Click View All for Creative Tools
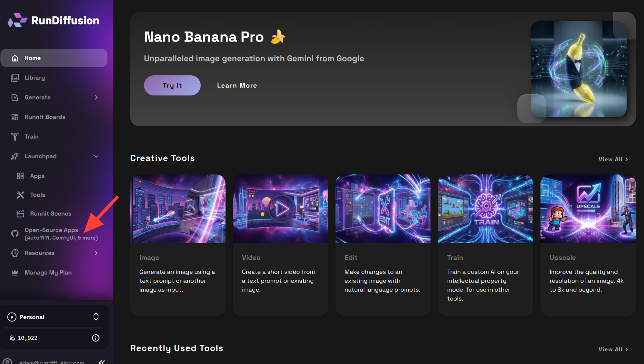 [x=613, y=159]
